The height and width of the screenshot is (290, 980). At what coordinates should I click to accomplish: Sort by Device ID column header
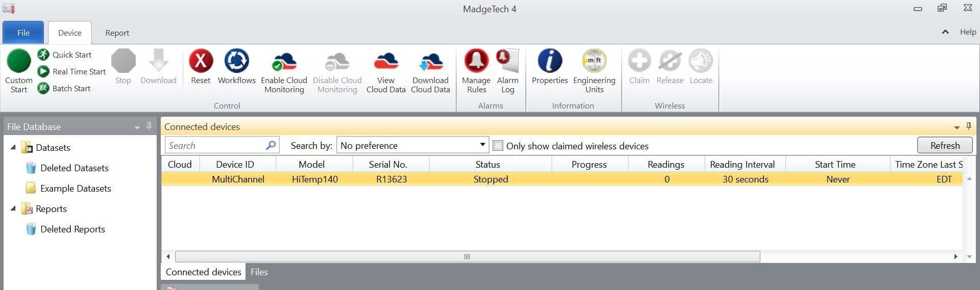(x=238, y=164)
